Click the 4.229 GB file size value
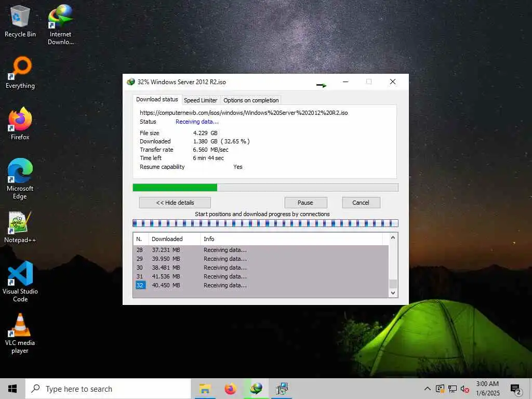The width and height of the screenshot is (532, 399). click(205, 133)
